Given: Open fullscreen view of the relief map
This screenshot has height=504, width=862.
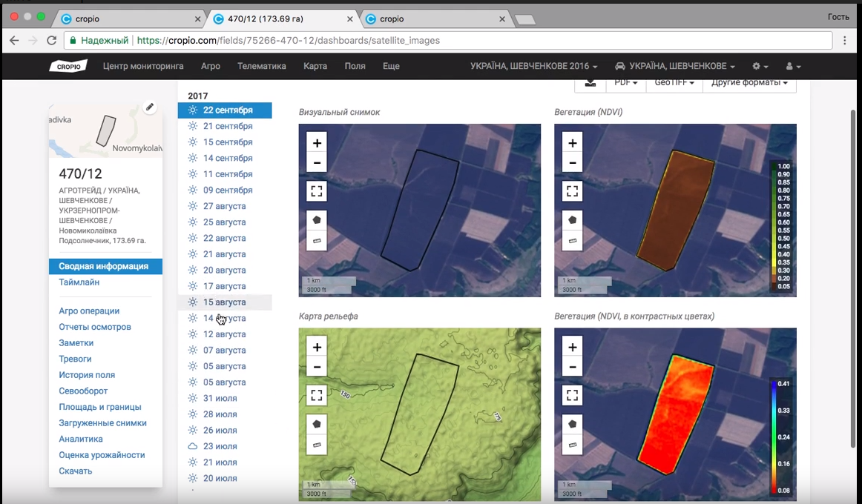Looking at the screenshot, I should pos(317,395).
